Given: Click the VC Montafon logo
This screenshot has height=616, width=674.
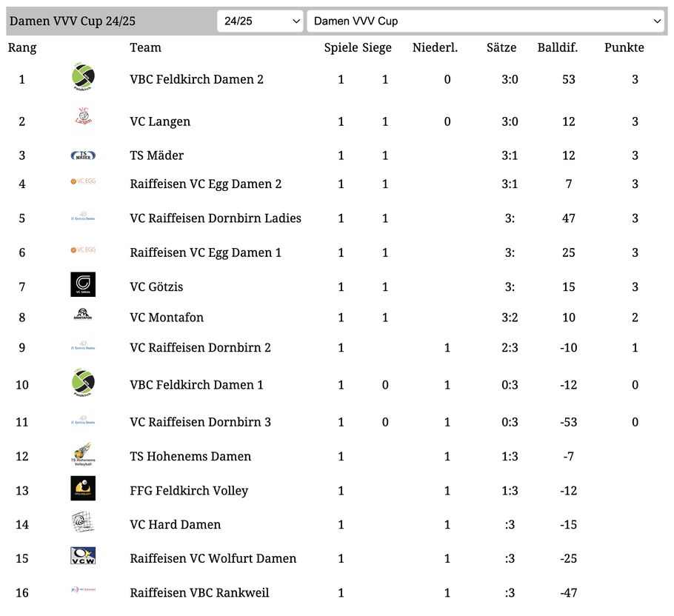Looking at the screenshot, I should click(83, 315).
